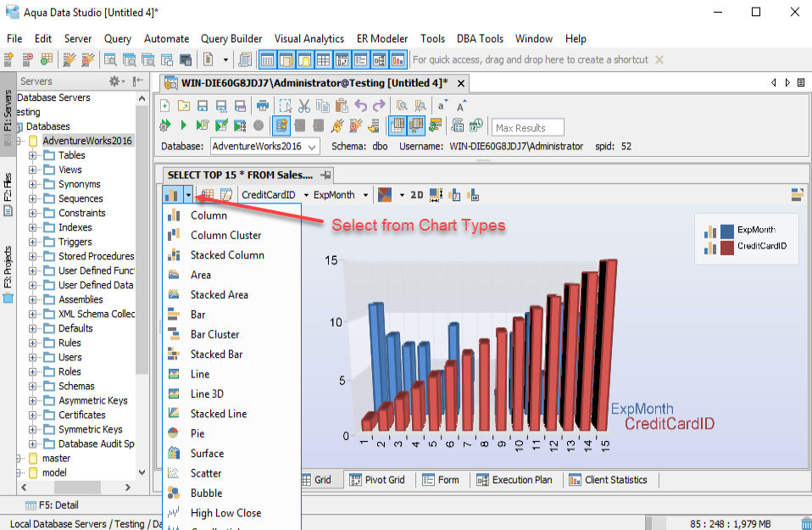Open the DBA Tools menu
This screenshot has height=530, width=812.
(480, 38)
